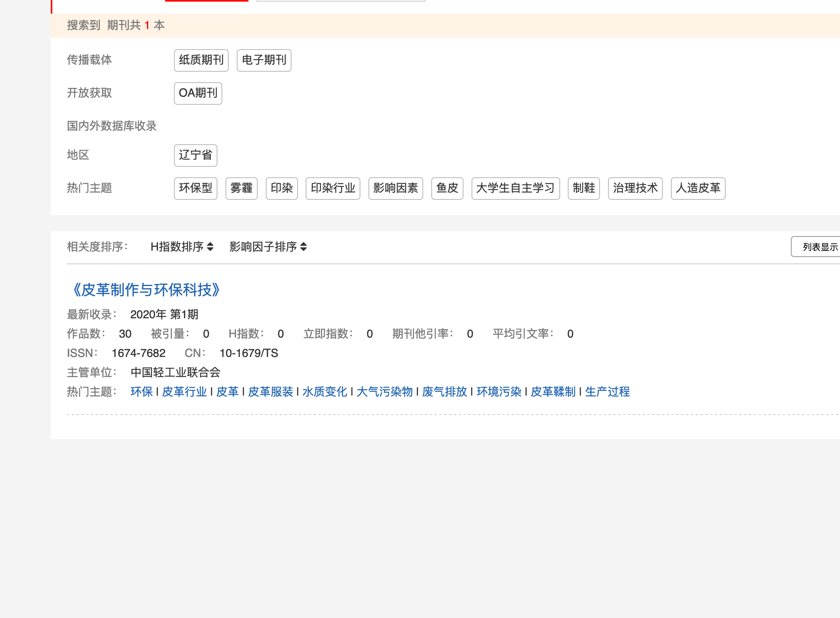Viewport: 840px width, 618px height.
Task: Choose the 辽宁省 region filter
Action: click(x=196, y=156)
